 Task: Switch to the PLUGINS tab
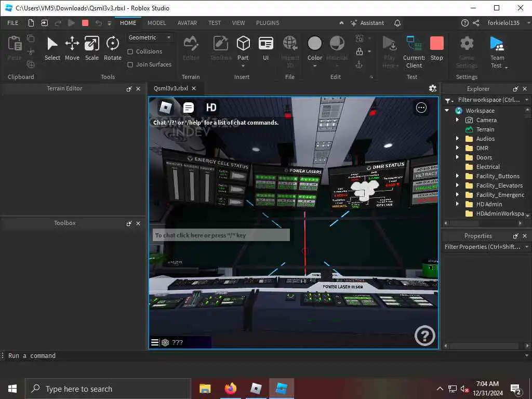tap(268, 23)
